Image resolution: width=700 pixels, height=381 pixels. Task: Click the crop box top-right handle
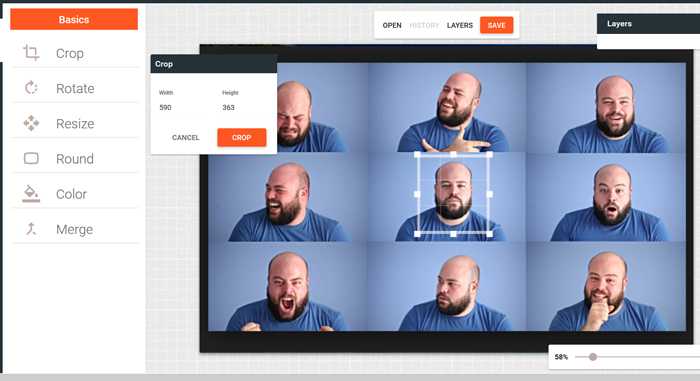tap(490, 155)
